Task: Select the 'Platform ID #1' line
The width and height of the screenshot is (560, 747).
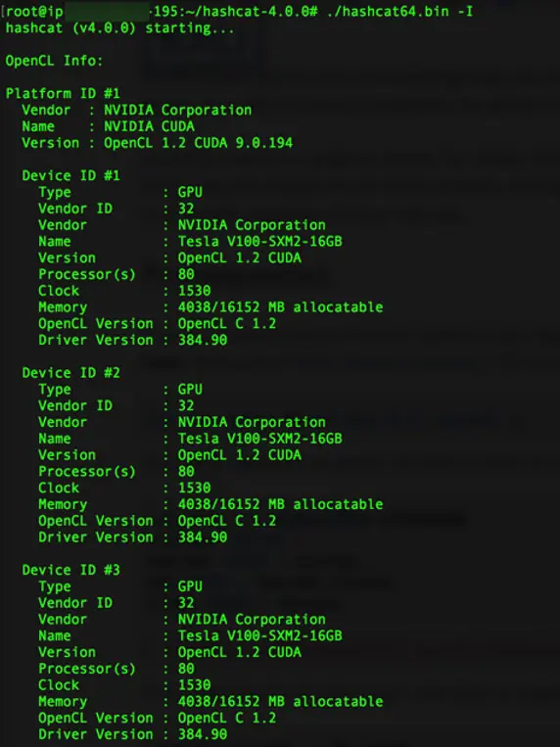Action: 63,93
